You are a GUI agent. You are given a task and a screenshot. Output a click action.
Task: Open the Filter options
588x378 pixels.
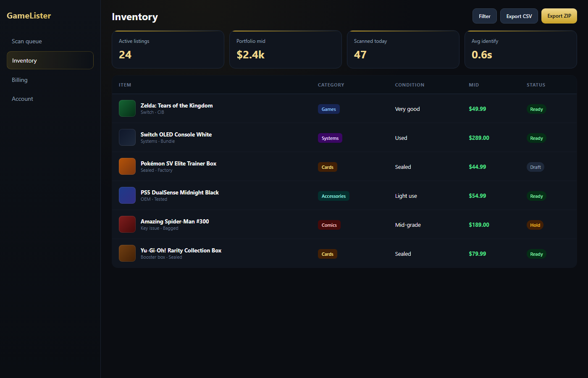click(485, 16)
